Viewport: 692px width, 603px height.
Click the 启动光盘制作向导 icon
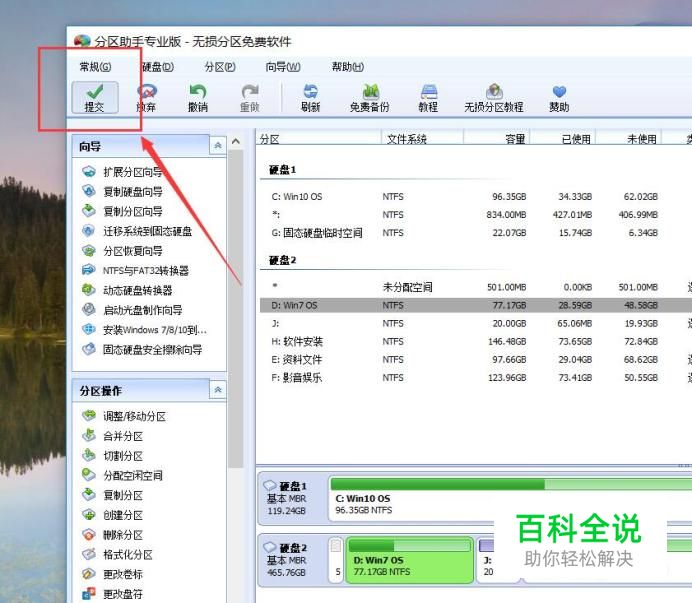click(89, 309)
